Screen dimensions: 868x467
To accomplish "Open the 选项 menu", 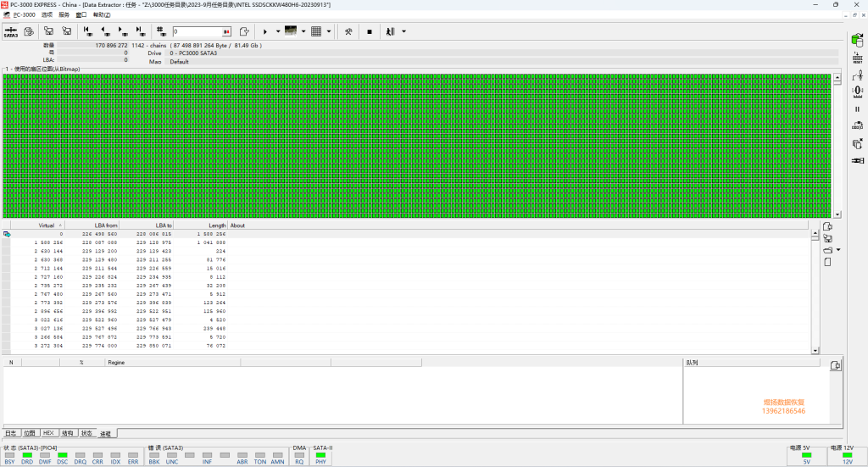I will click(x=47, y=15).
